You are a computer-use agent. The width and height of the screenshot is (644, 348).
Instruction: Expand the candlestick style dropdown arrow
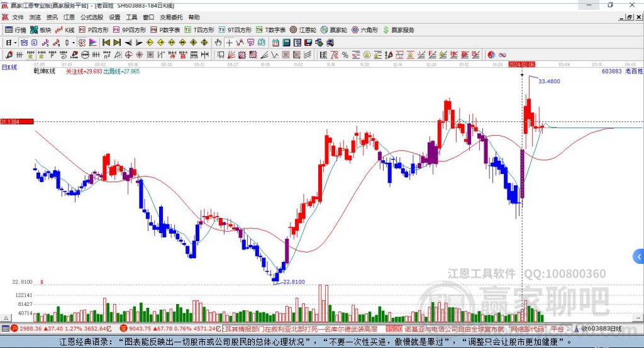74,43
